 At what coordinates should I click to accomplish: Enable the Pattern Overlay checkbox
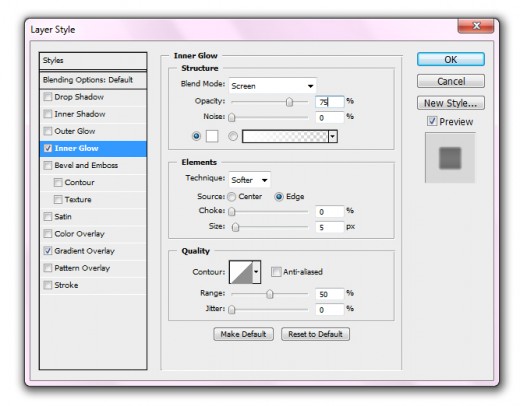48,268
